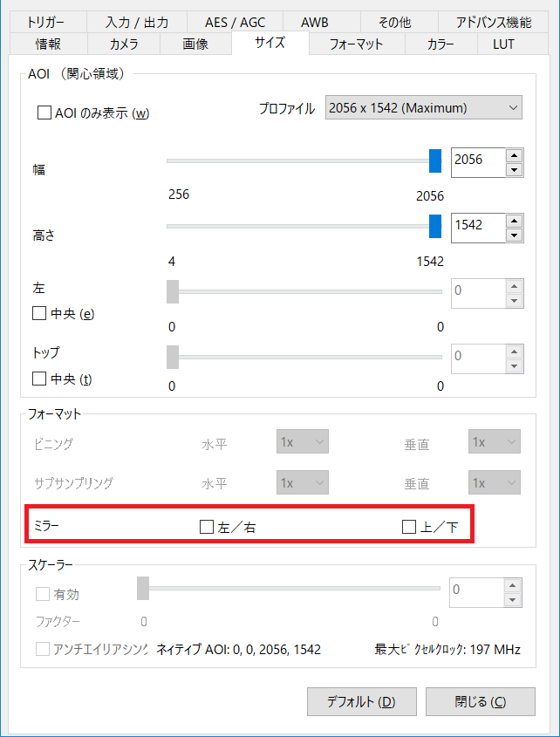Viewport: 560px width, 737px height.
Task: Select the サイズ tab
Action: click(x=270, y=43)
